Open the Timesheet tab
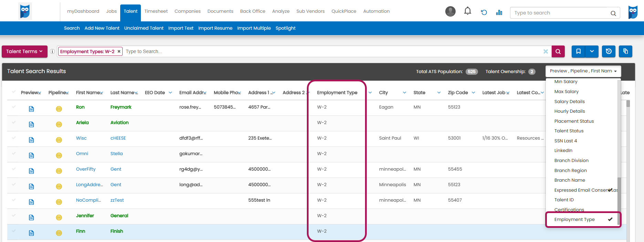 point(156,11)
